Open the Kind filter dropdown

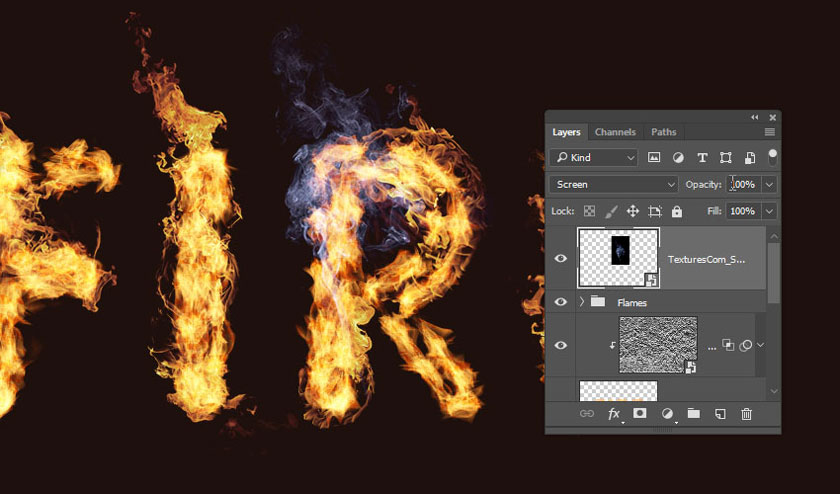pyautogui.click(x=594, y=158)
